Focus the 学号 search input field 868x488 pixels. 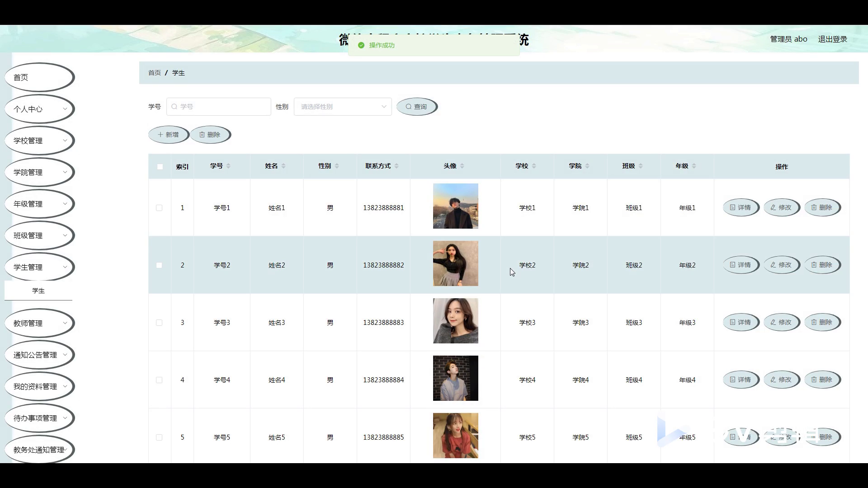coord(219,107)
